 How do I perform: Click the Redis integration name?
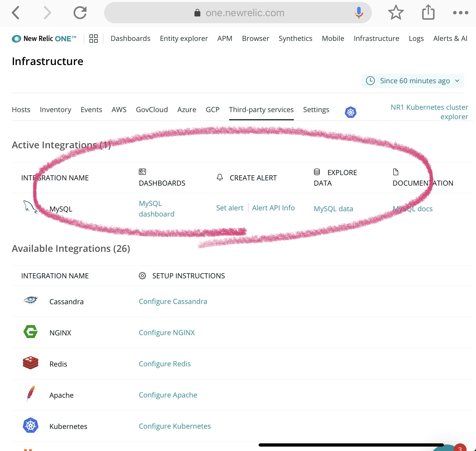58,364
